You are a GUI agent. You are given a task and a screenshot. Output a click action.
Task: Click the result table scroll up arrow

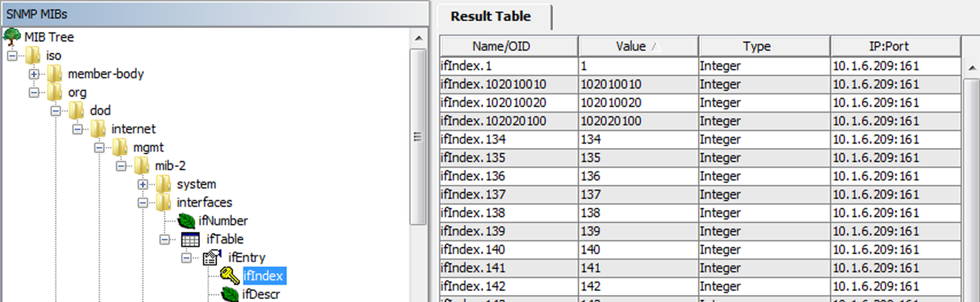pyautogui.click(x=971, y=68)
